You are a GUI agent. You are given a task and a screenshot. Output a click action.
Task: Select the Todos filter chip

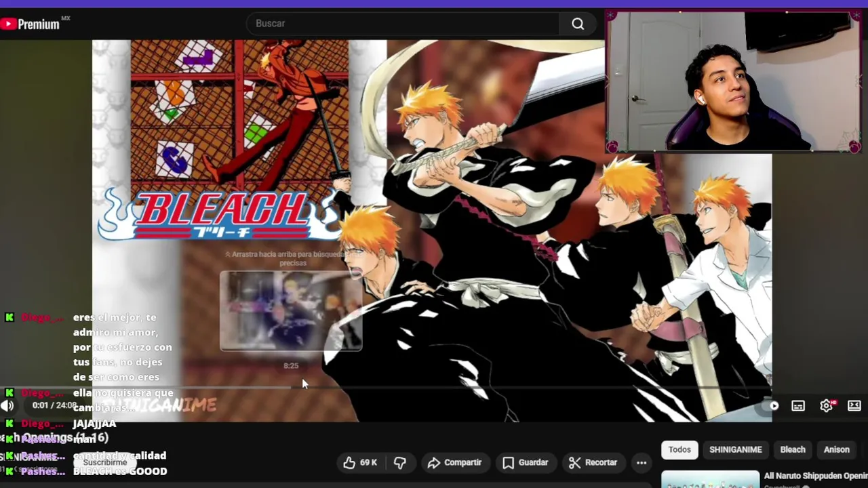point(679,449)
